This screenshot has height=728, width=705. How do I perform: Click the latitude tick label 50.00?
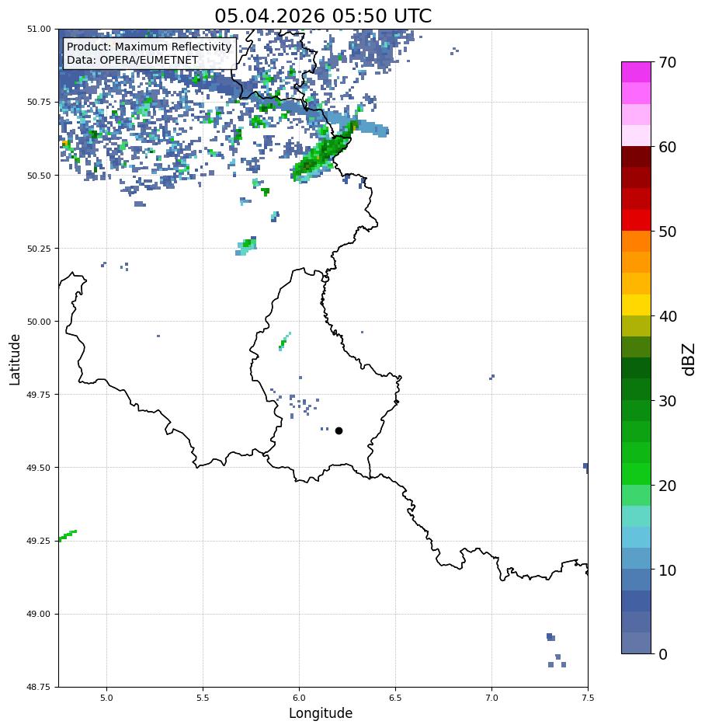click(39, 322)
